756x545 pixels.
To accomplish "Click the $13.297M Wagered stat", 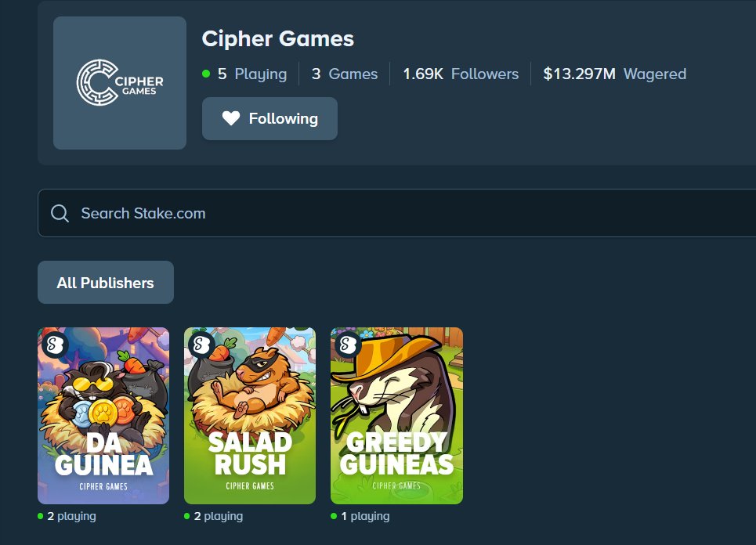I will (x=615, y=74).
